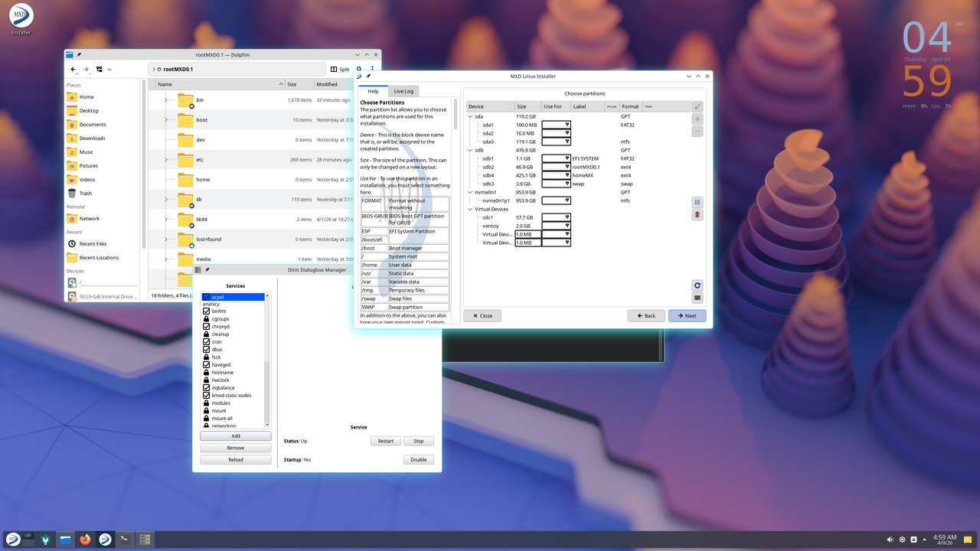Click the refresh partitions icon in the installer
This screenshot has height=551, width=980.
pos(697,285)
